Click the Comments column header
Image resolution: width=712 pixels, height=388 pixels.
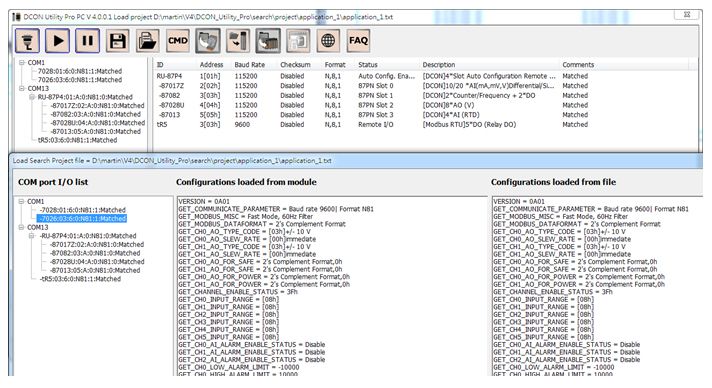click(578, 65)
